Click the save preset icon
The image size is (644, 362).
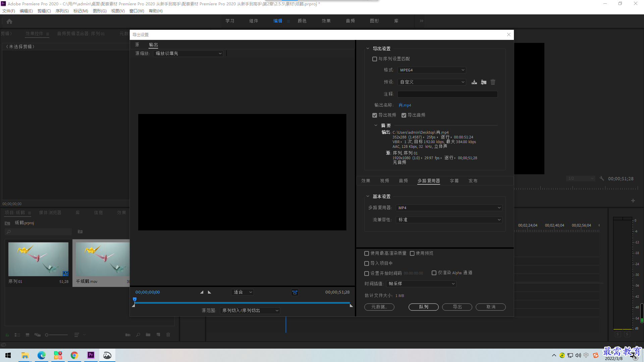point(474,82)
